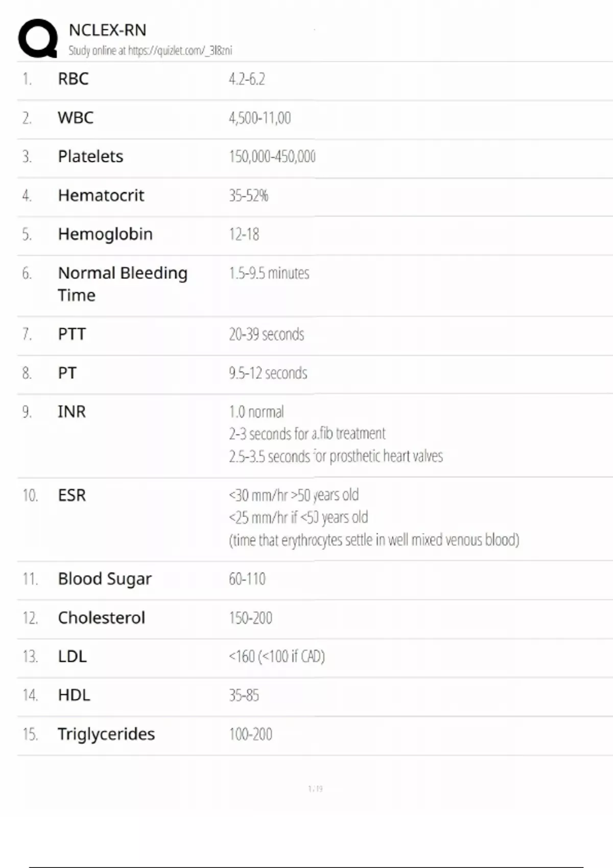Image resolution: width=613 pixels, height=868 pixels.
Task: Click the HDL value 35-85
Action: coord(244,695)
